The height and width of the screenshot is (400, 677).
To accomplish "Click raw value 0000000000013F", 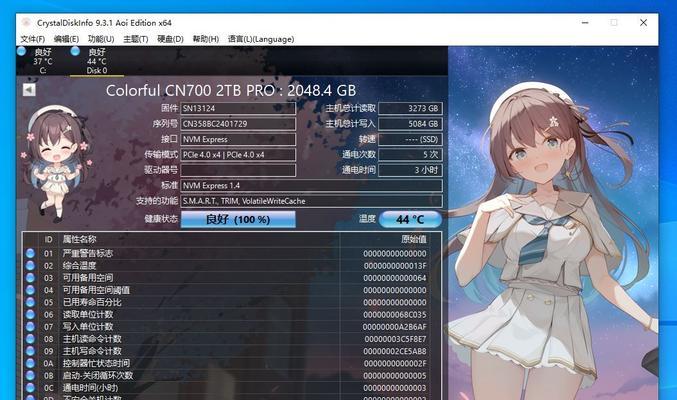I will point(395,266).
